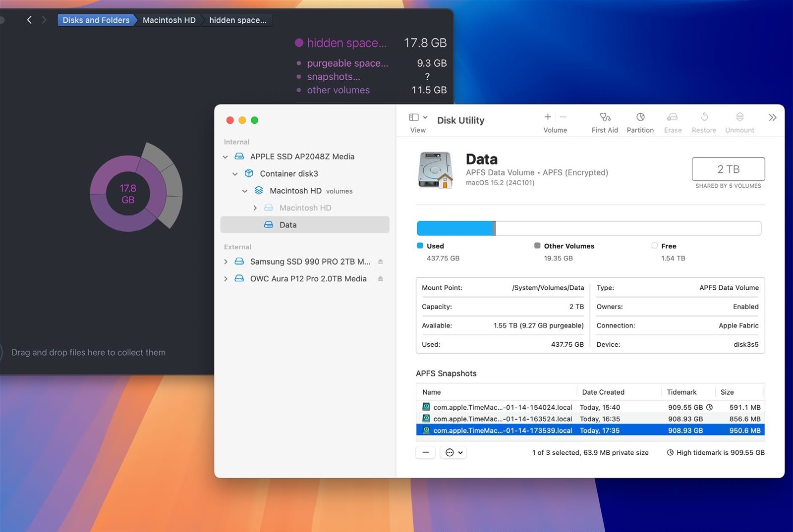Select the Data volume in sidebar
The height and width of the screenshot is (532, 793).
point(305,225)
